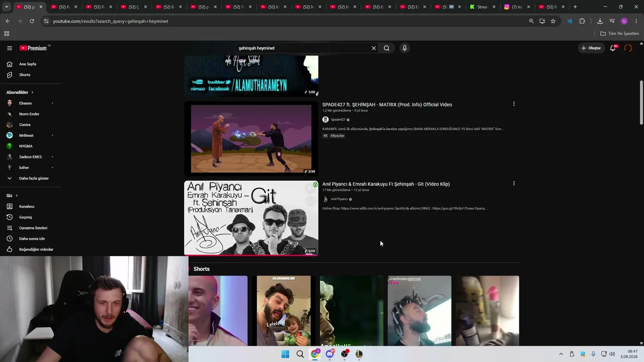
Task: Clear the YouTube search box with the X
Action: (374, 48)
